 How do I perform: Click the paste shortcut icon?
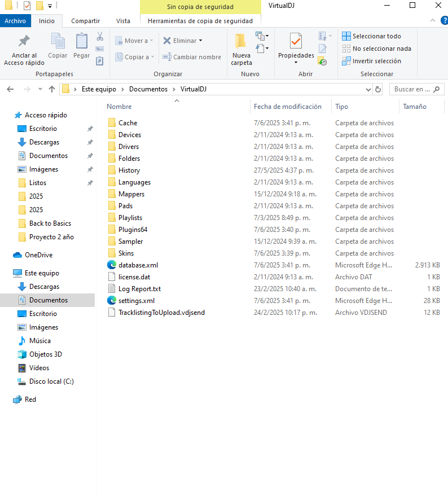[100, 61]
